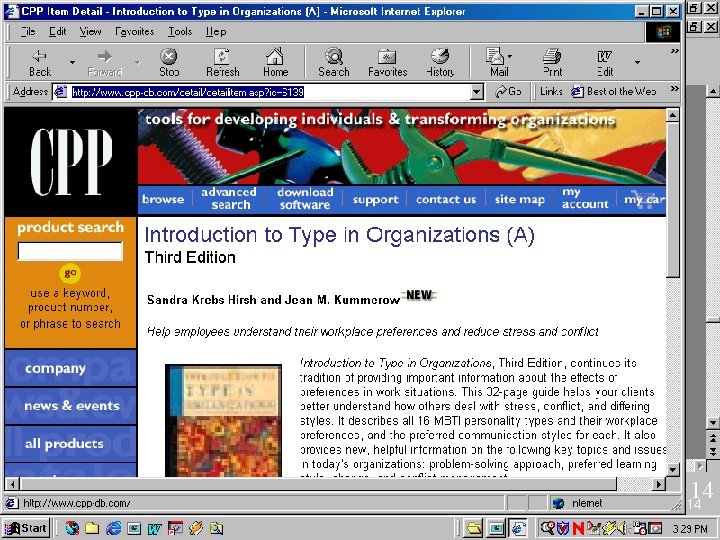This screenshot has height=540, width=720.
Task: Click the CPP logo
Action: pos(71,162)
